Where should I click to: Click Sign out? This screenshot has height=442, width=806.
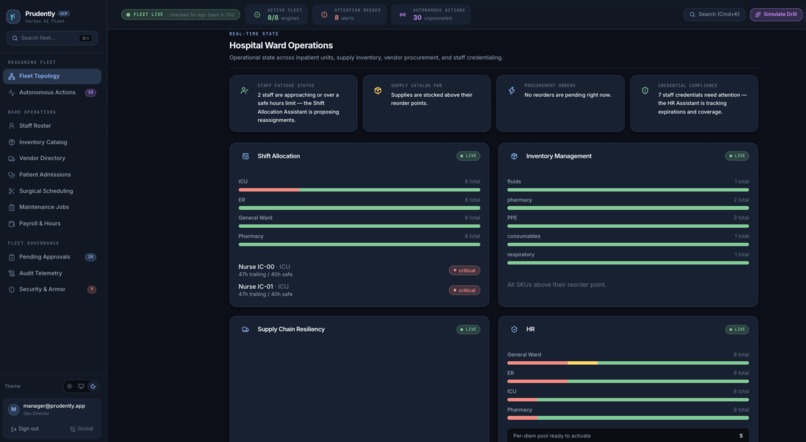(25, 429)
